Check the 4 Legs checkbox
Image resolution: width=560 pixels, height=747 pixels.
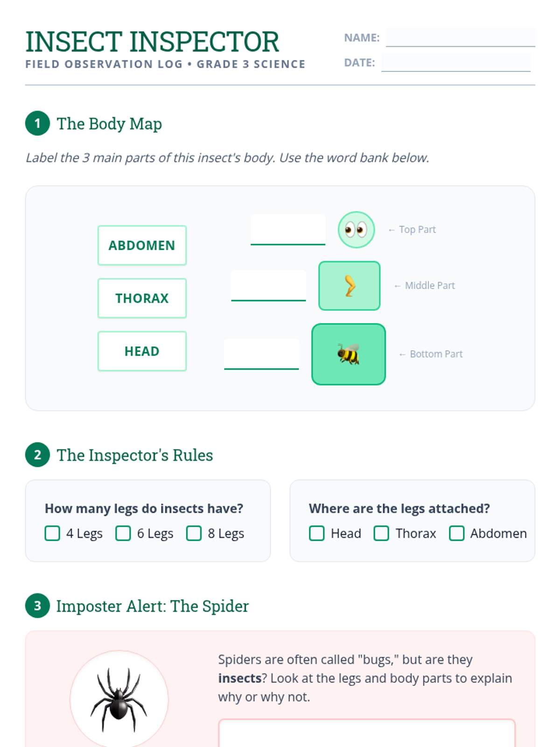[x=52, y=533]
